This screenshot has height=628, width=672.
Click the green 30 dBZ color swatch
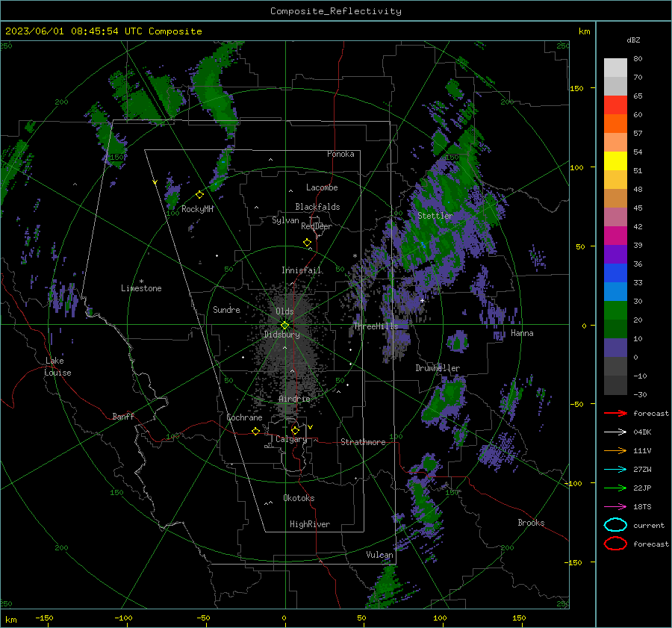pos(615,311)
